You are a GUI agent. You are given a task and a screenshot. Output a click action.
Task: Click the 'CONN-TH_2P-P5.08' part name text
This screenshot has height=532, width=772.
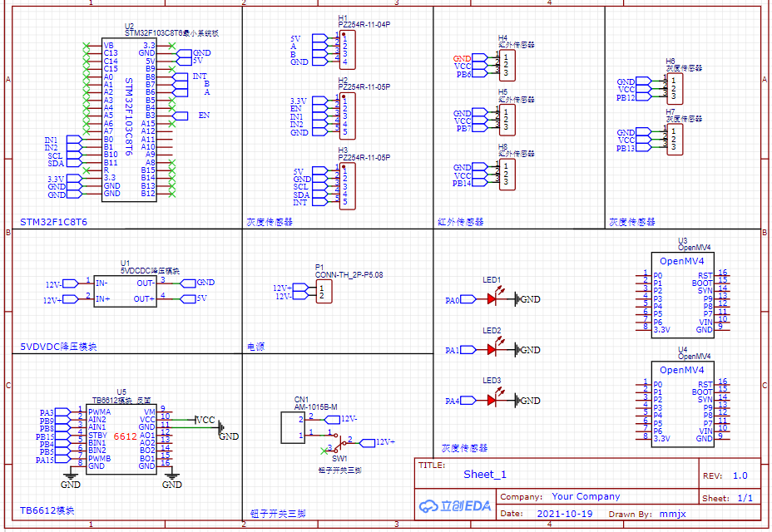point(349,274)
